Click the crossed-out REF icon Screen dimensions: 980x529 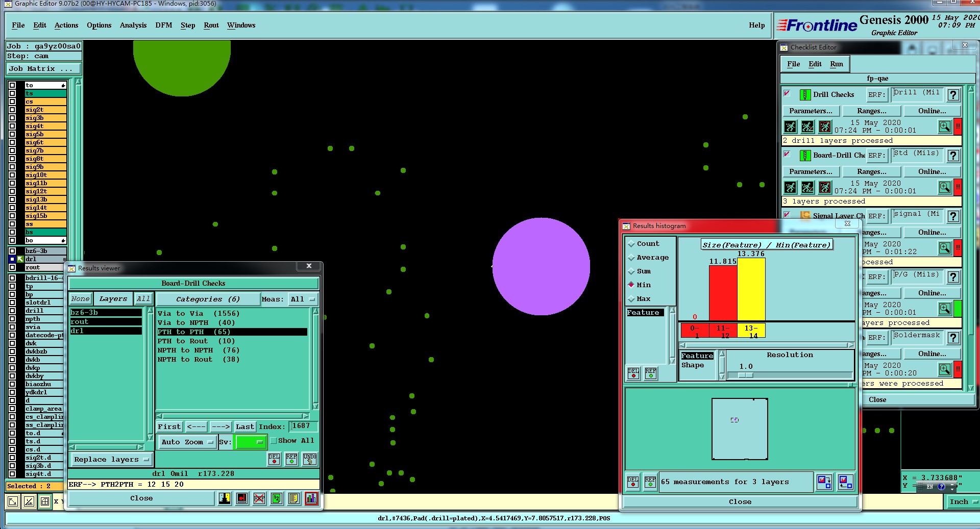[x=259, y=498]
